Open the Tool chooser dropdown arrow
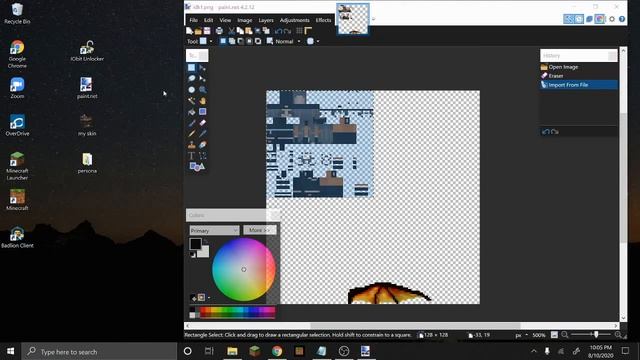 point(211,41)
